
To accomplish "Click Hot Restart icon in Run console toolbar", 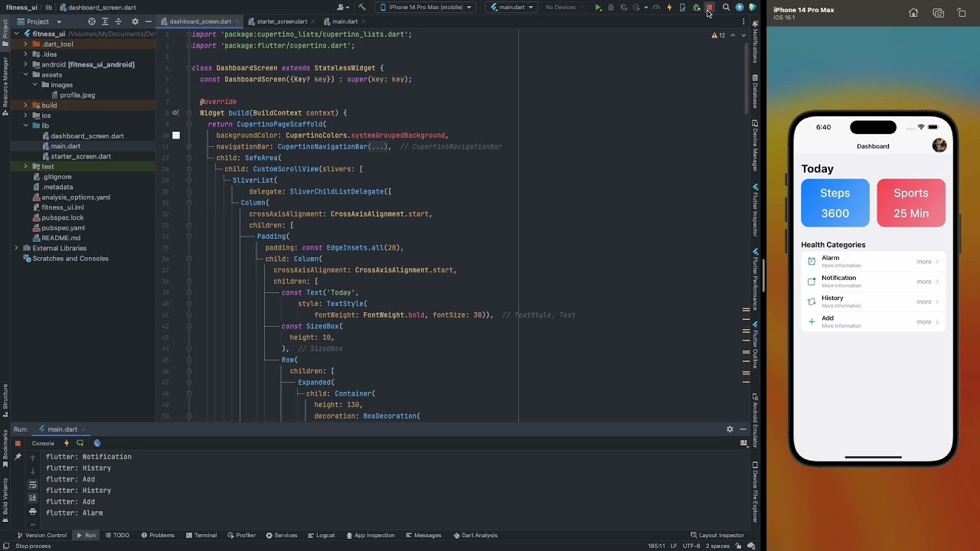I will point(80,443).
